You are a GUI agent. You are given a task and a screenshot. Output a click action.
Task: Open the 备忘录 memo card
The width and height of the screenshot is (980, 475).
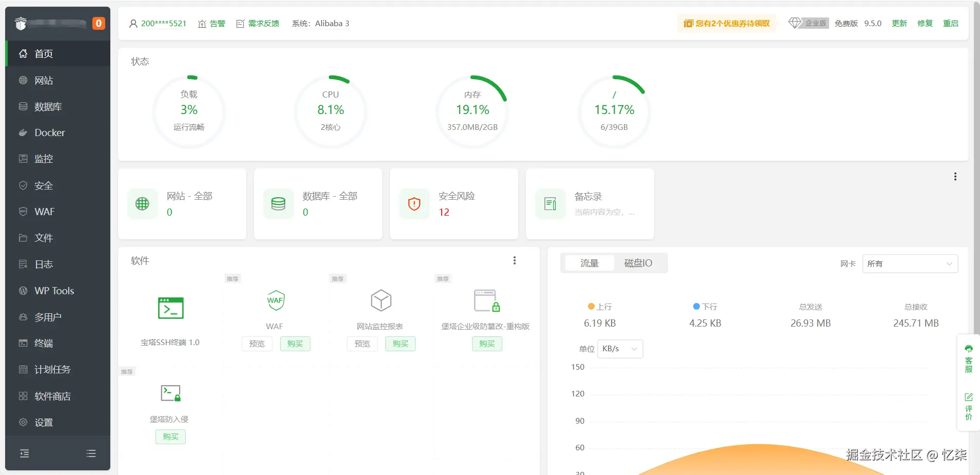[x=590, y=204]
